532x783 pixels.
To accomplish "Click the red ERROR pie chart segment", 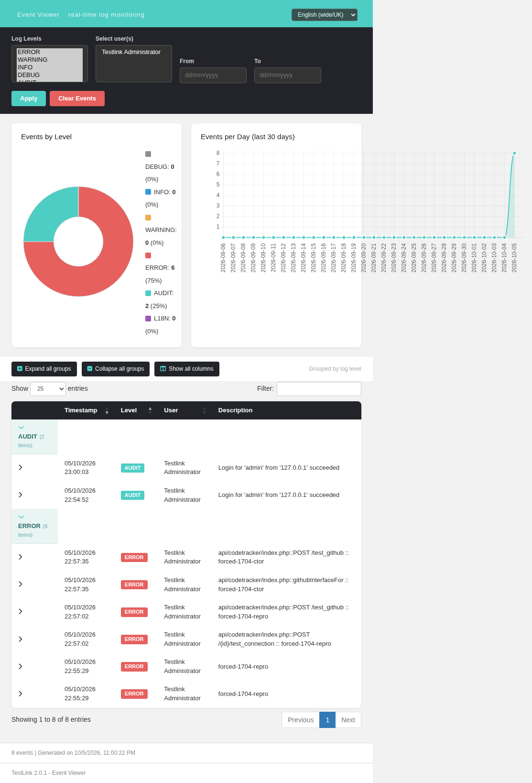I will click(106, 269).
